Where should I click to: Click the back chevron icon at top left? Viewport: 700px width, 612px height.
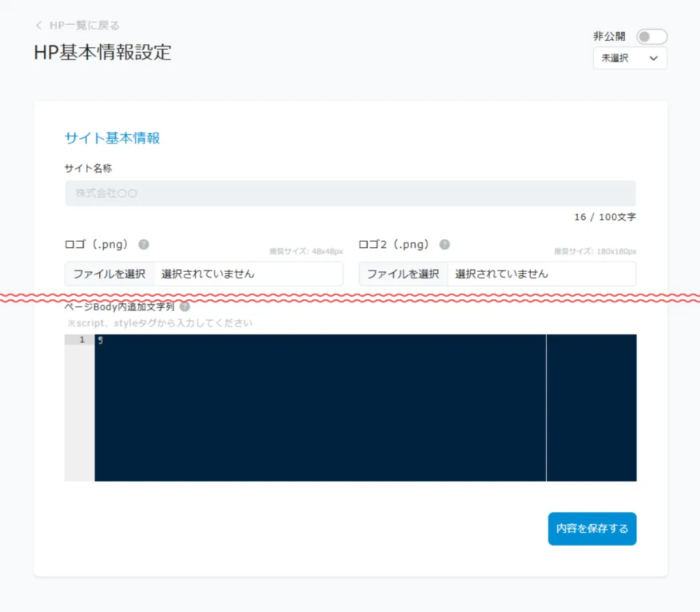[38, 26]
